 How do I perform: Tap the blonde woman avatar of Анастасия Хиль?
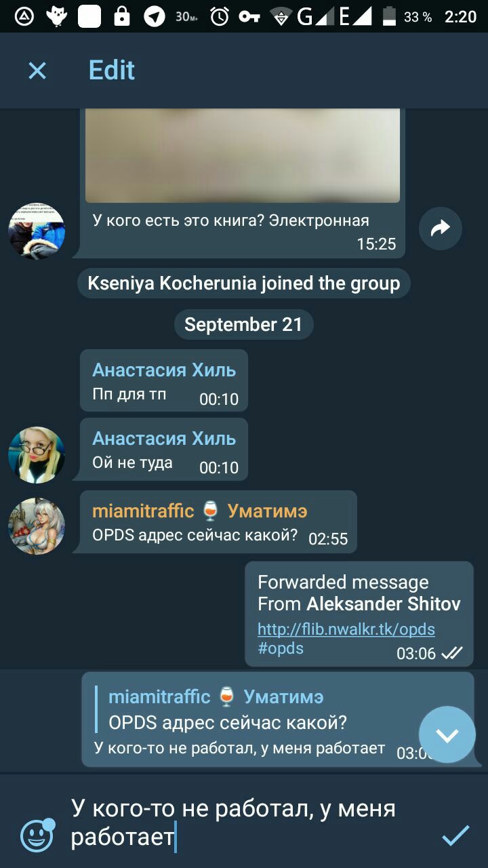(37, 455)
